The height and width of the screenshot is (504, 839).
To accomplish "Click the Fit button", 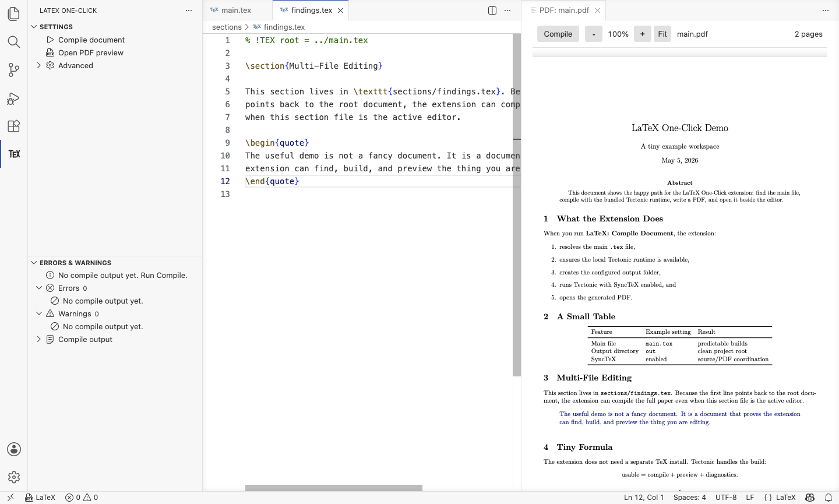I will click(662, 34).
